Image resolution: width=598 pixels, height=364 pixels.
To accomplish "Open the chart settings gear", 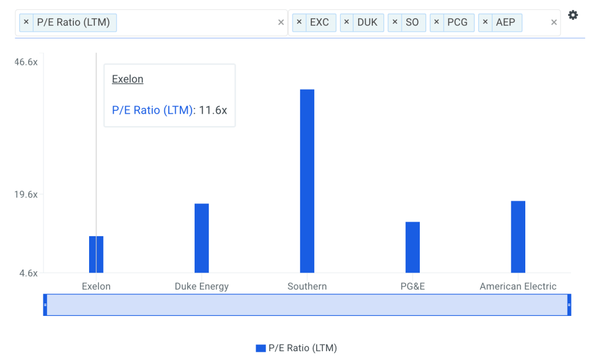I will tap(573, 15).
